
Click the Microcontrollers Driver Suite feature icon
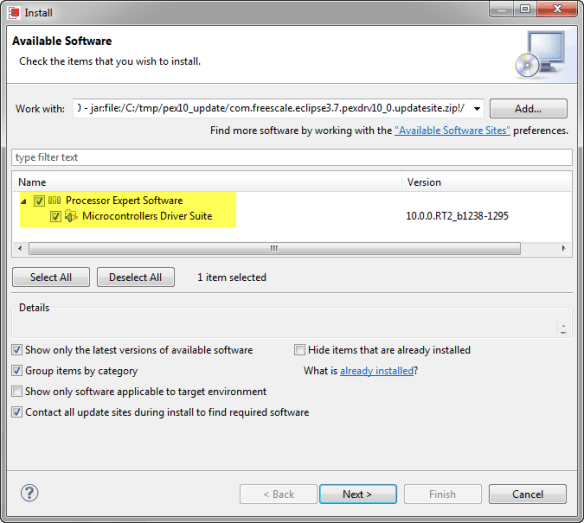coord(71,216)
